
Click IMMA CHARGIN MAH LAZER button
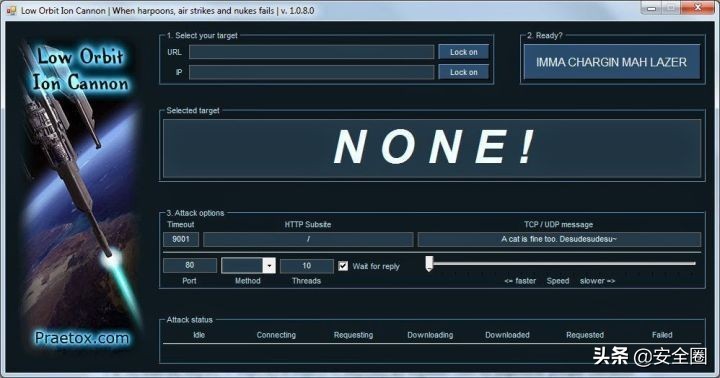point(612,62)
